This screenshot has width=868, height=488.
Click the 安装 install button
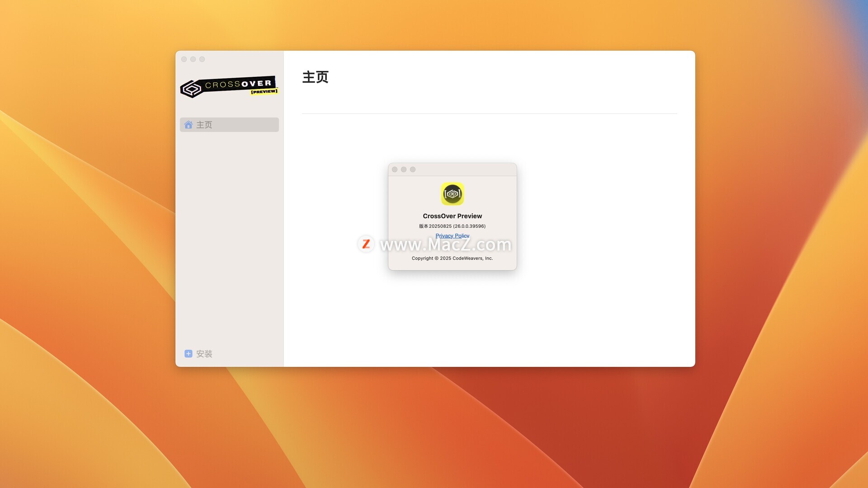point(198,354)
